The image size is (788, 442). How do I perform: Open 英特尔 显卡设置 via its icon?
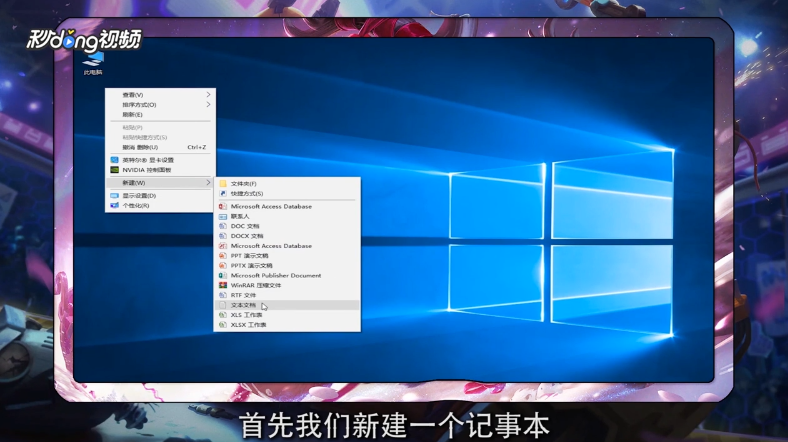click(115, 160)
